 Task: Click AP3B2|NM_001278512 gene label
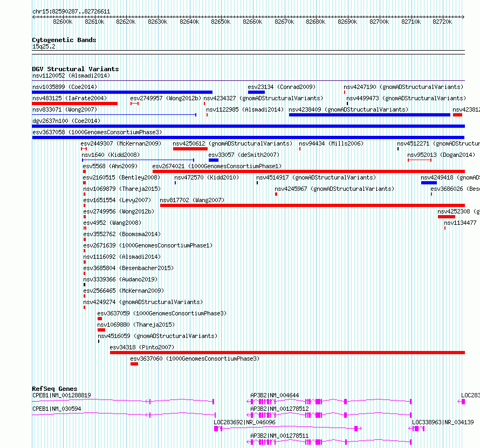click(x=279, y=409)
